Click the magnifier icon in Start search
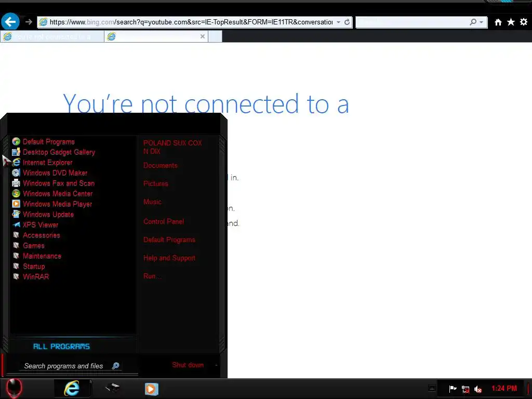 (x=115, y=366)
